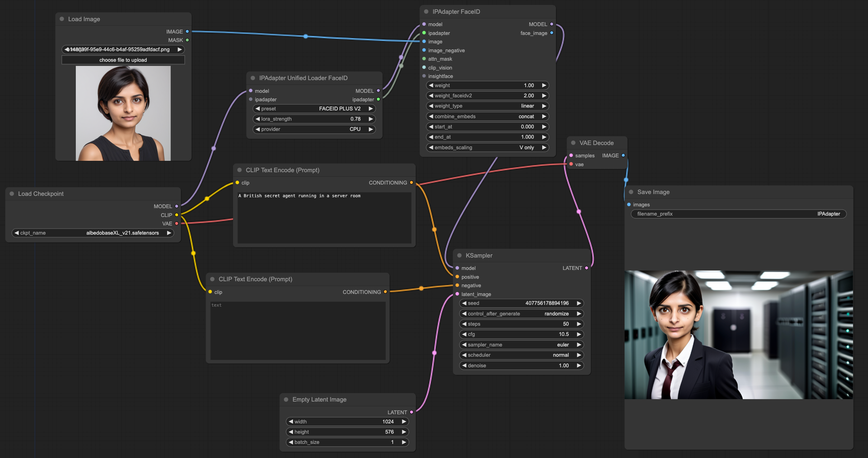The width and height of the screenshot is (868, 458).
Task: Open the combine_embeds concat dropdown
Action: point(488,116)
